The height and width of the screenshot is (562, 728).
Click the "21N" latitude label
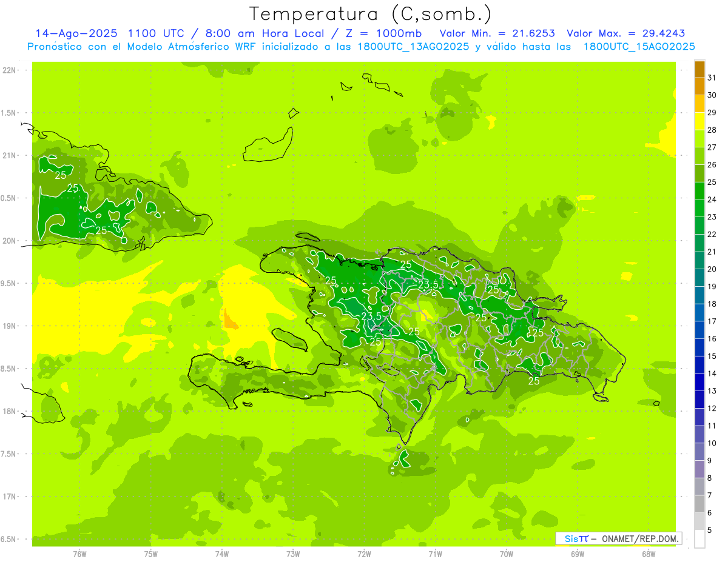tap(9, 156)
